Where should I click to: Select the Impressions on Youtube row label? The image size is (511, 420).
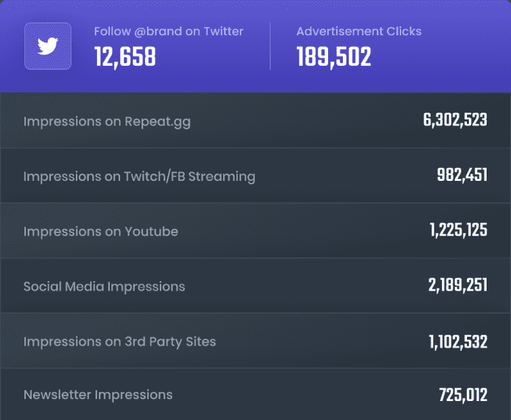[100, 231]
